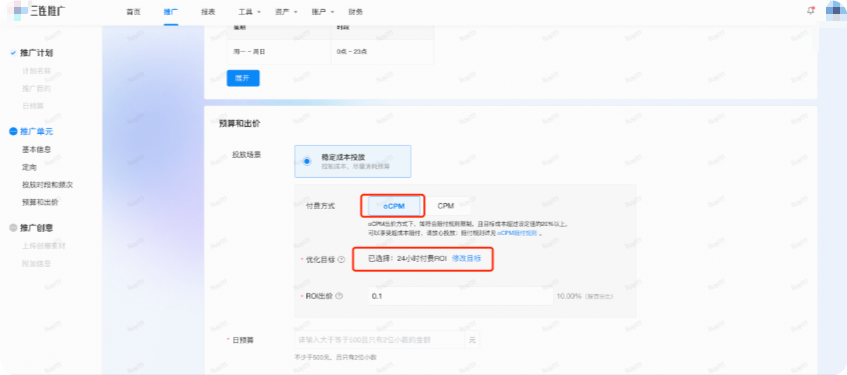
Task: Click the ROI出价 input field
Action: click(x=461, y=296)
